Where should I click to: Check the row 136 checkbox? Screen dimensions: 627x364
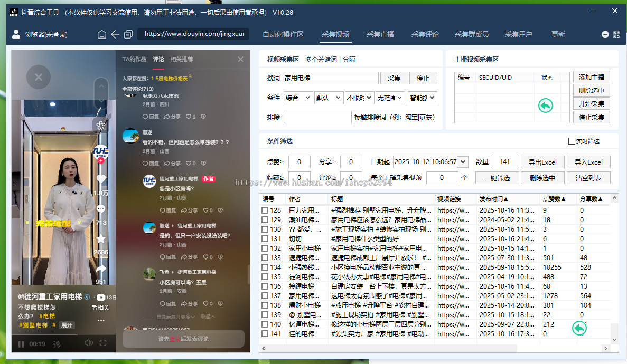tap(265, 286)
